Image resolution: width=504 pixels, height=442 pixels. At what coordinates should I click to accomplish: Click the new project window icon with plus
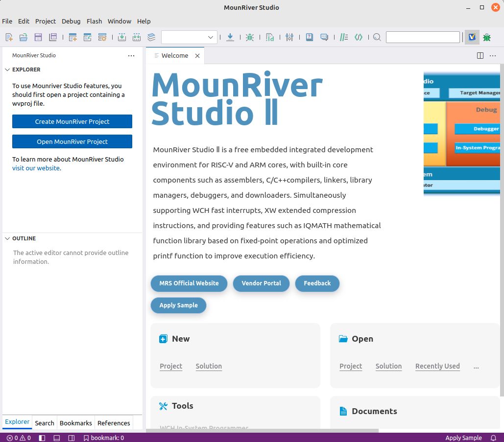pyautogui.click(x=73, y=37)
